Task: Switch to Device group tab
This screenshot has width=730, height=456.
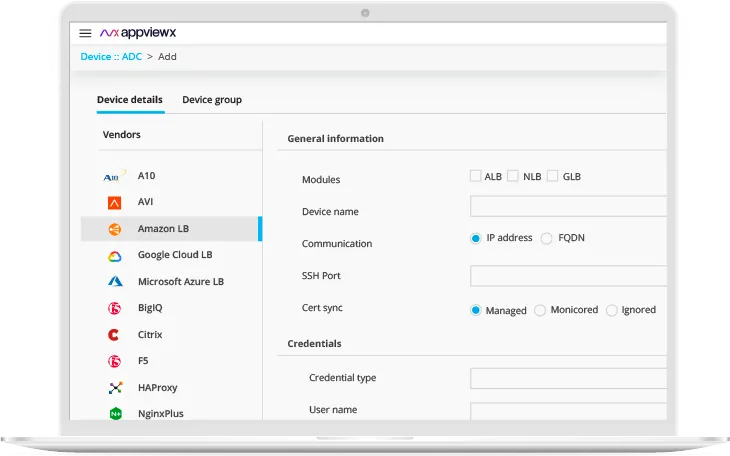Action: pyautogui.click(x=212, y=100)
